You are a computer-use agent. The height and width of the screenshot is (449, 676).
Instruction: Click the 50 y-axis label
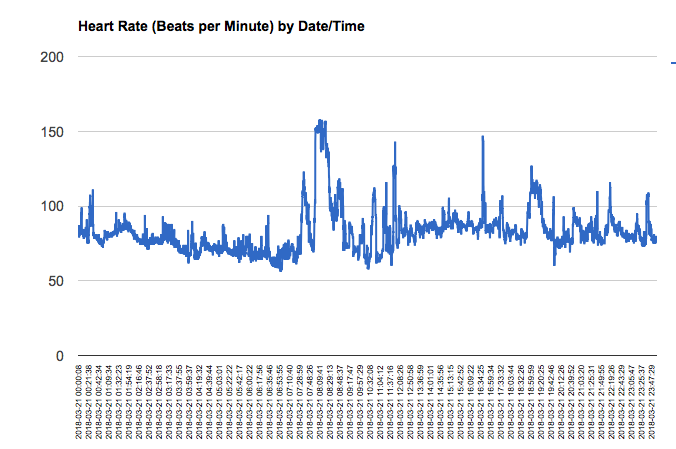(x=56, y=281)
